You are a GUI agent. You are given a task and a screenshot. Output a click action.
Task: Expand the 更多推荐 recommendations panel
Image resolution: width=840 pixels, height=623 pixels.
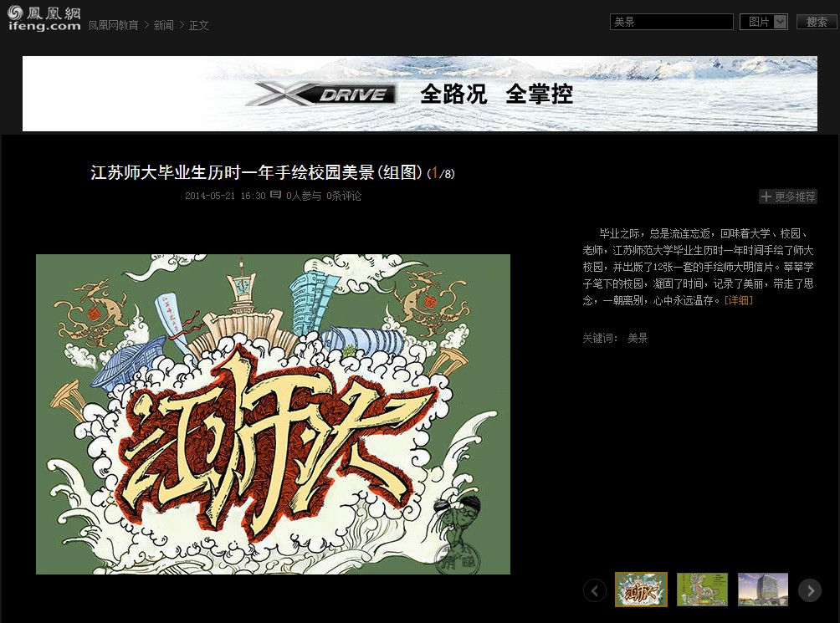click(794, 197)
